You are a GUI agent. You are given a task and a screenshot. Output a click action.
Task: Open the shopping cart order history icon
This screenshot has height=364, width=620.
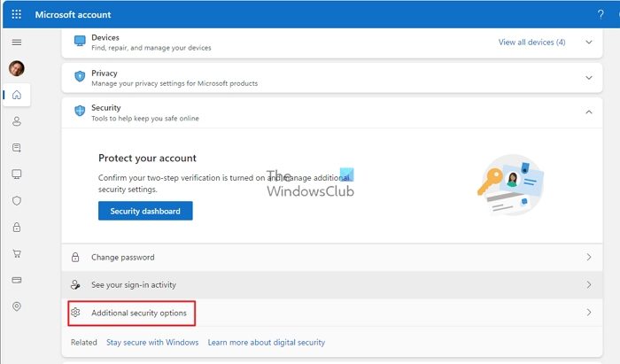[x=17, y=254]
